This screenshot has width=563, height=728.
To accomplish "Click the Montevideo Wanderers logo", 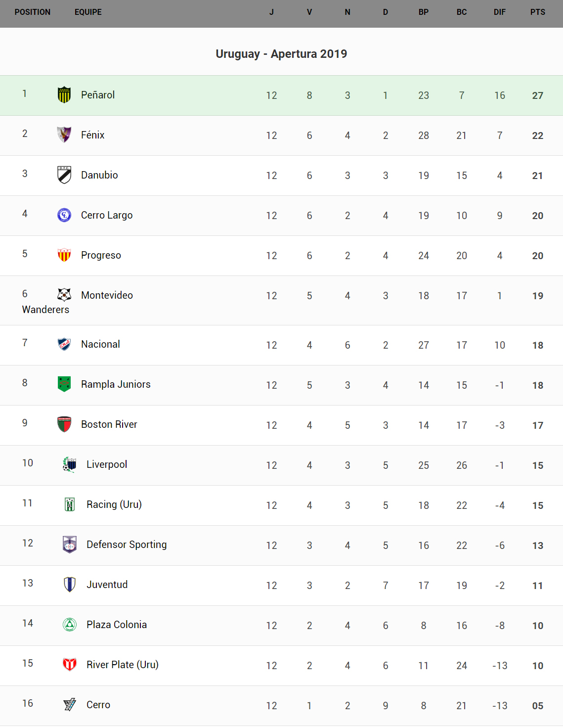I will [64, 295].
